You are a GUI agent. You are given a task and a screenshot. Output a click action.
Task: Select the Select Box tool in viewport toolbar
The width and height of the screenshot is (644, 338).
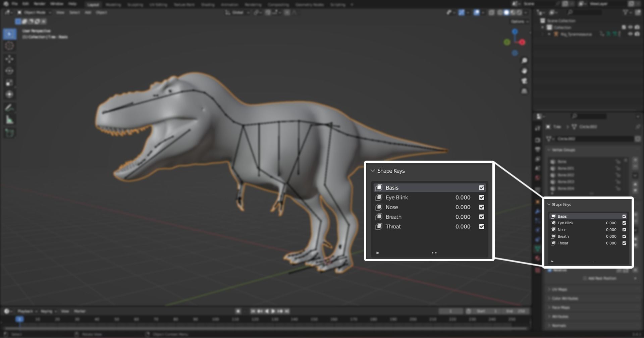tap(9, 34)
